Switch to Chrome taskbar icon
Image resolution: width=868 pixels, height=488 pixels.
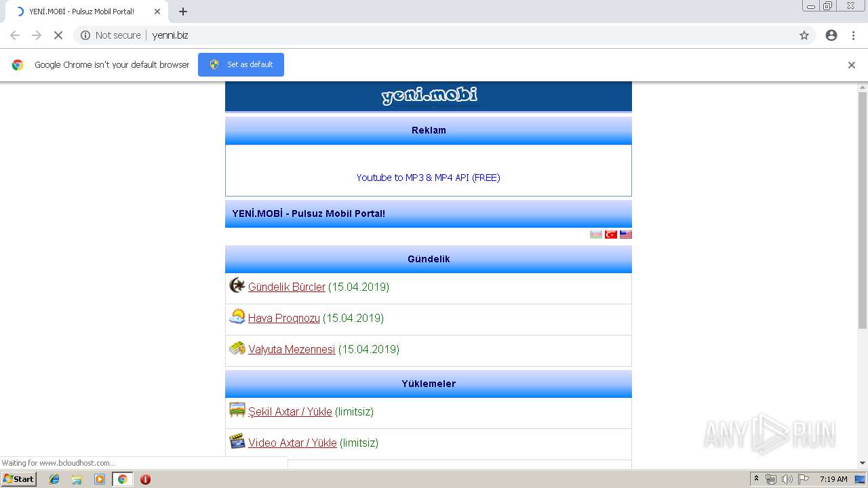122,479
